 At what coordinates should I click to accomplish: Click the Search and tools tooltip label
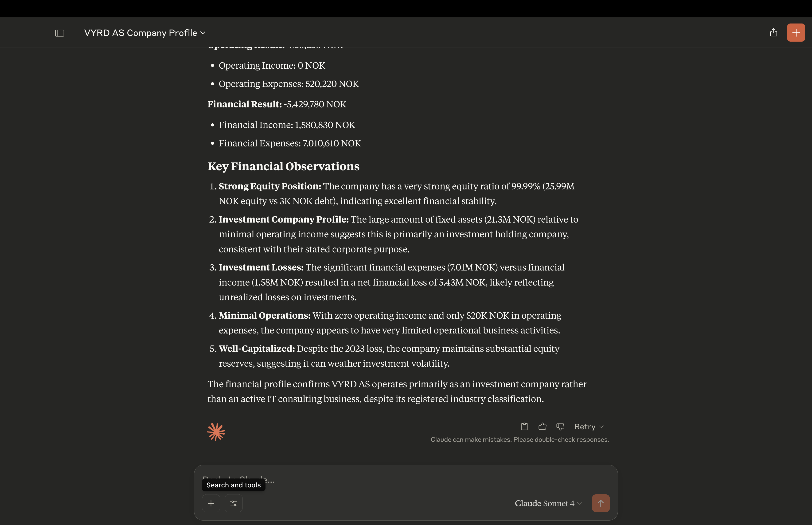coord(233,485)
